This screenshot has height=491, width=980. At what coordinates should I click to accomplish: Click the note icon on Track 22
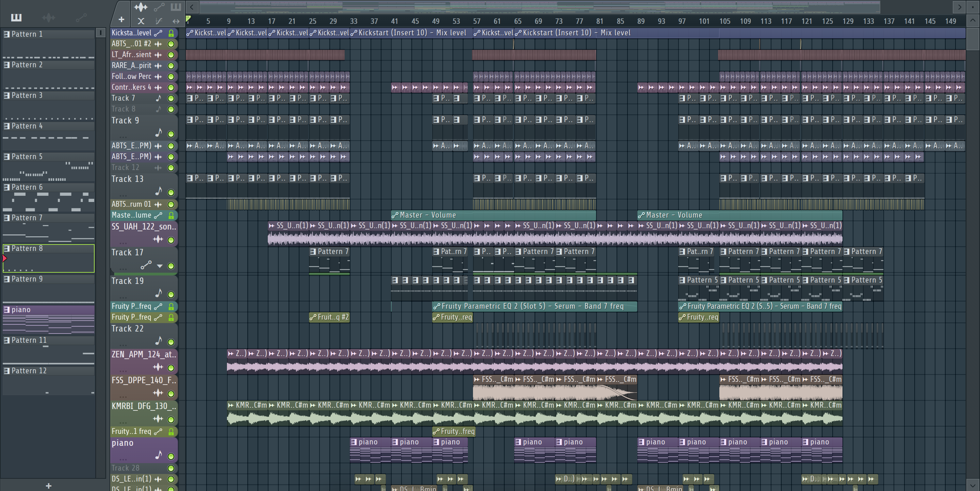click(159, 340)
